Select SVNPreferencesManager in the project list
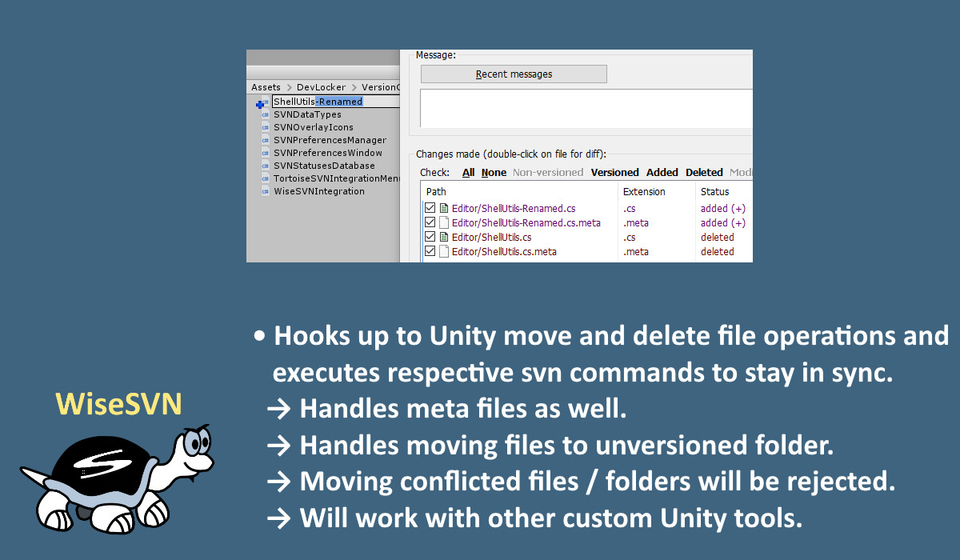 click(330, 140)
